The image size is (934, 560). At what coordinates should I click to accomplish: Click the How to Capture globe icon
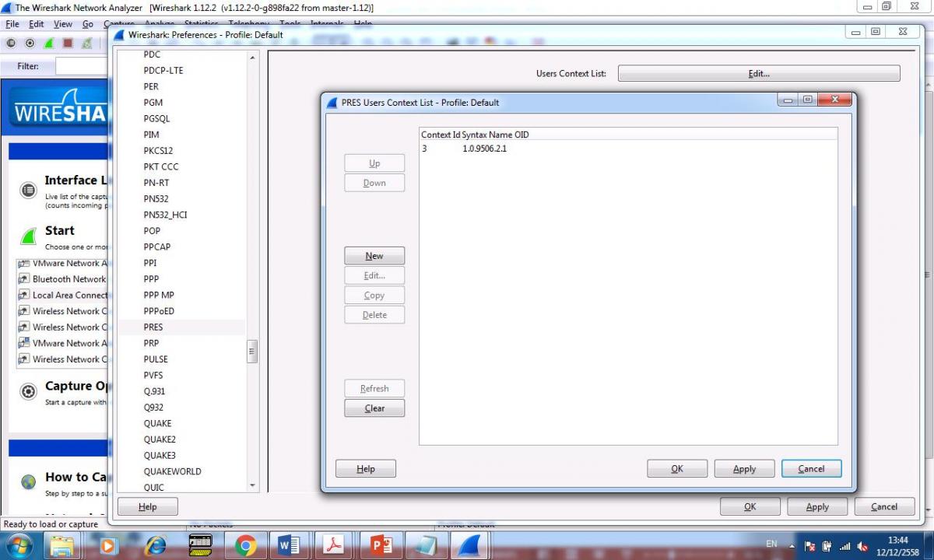pos(29,482)
